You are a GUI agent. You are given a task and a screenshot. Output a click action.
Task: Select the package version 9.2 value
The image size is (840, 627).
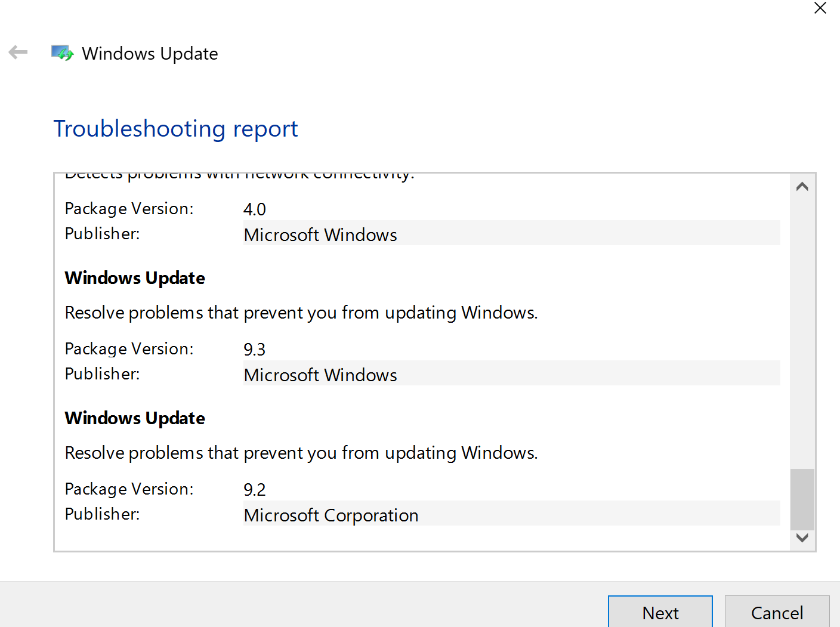coord(255,490)
